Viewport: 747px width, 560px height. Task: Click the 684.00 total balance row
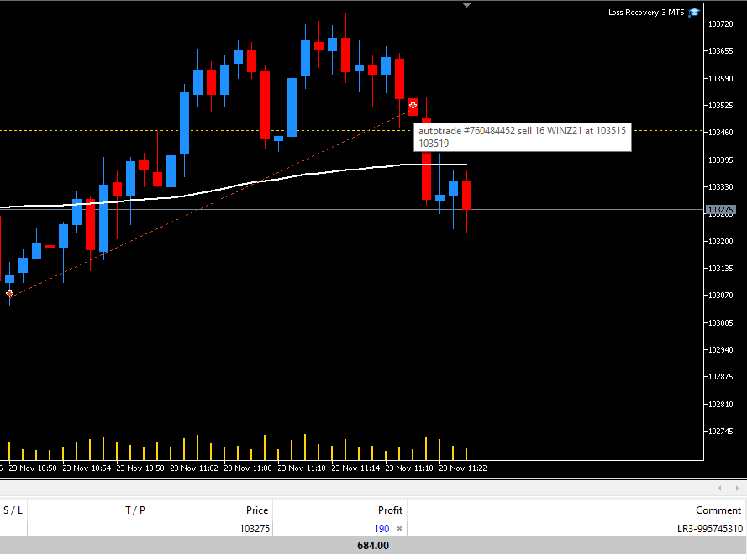373,546
